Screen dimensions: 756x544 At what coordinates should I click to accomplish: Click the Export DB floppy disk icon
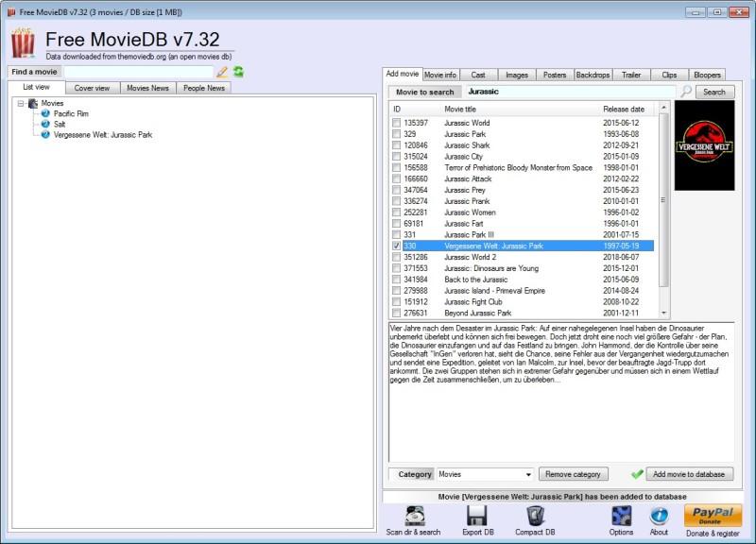(x=476, y=516)
